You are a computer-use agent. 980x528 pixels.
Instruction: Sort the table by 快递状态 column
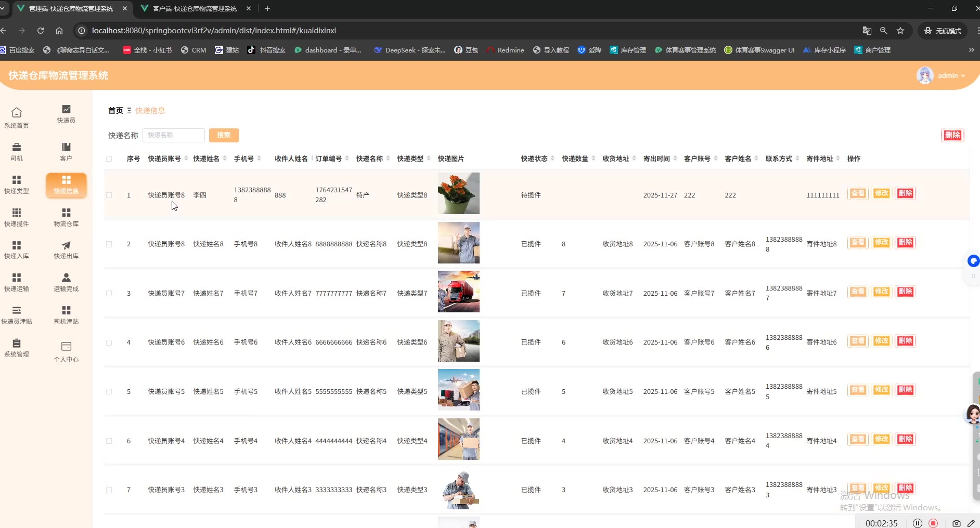[x=552, y=159]
